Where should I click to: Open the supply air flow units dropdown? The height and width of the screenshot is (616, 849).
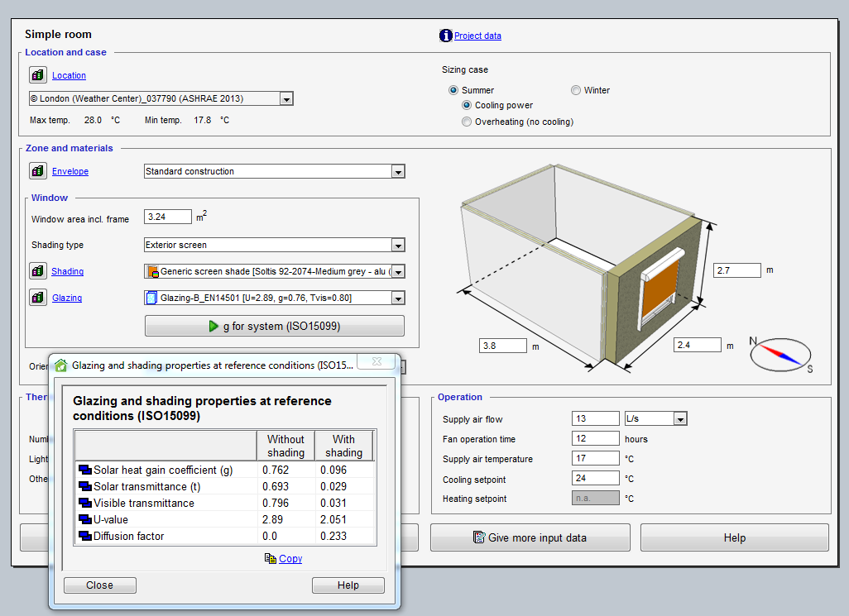click(x=680, y=418)
